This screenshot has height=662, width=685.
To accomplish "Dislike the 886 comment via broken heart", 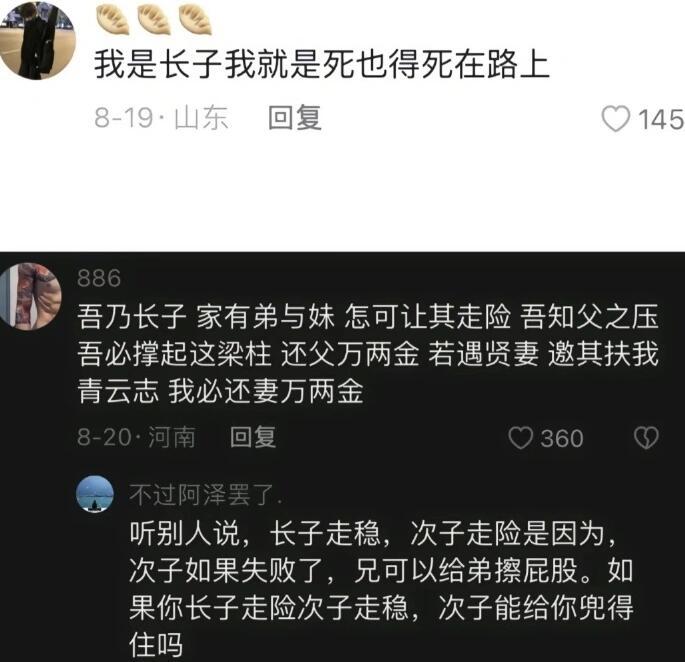I will 646,437.
